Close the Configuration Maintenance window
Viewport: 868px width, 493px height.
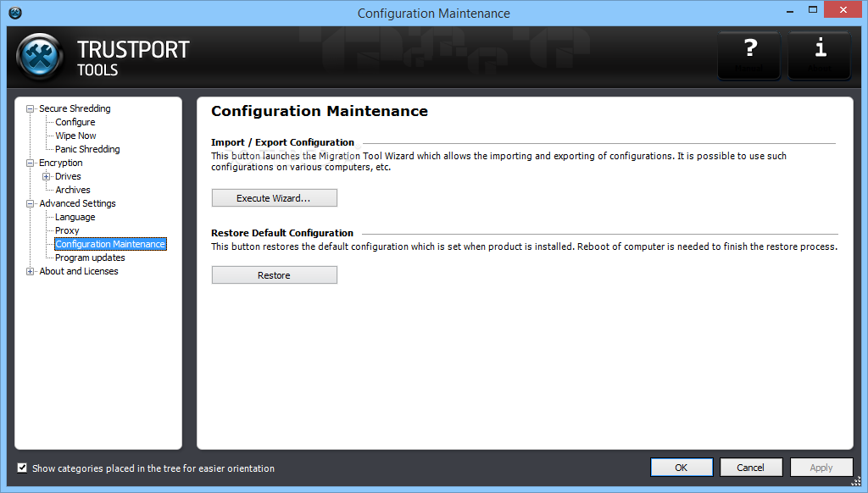pos(843,9)
